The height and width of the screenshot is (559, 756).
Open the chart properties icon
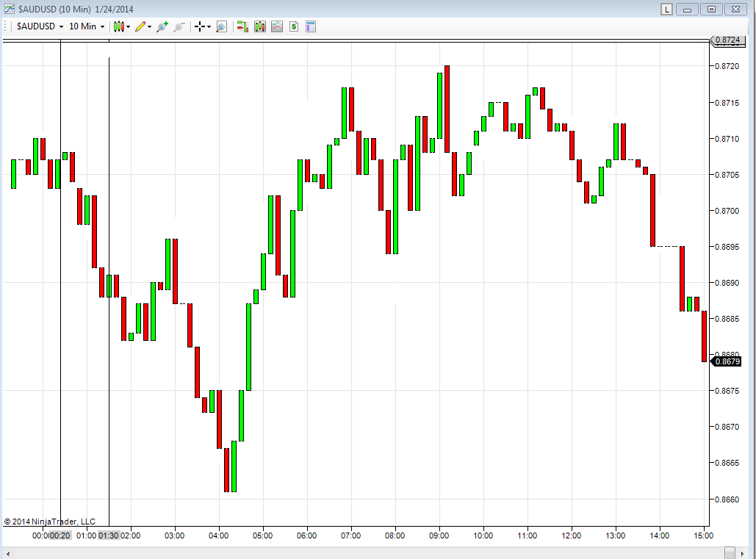pyautogui.click(x=311, y=26)
